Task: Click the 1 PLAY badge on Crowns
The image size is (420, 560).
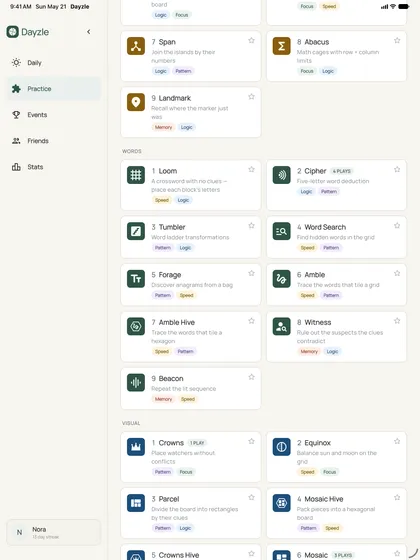Action: coord(197,443)
